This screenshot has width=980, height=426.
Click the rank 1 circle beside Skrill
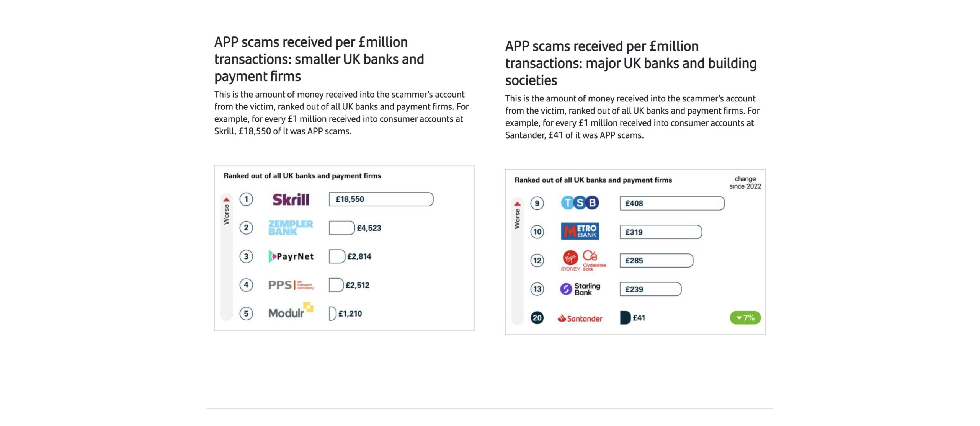tap(246, 199)
